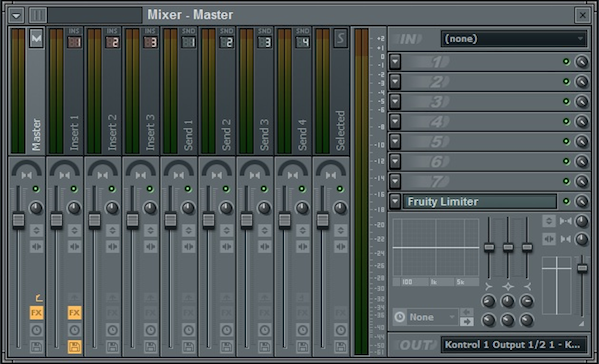The height and width of the screenshot is (364, 599).
Task: Toggle the mute LED on Insert 2 track
Action: pos(112,189)
